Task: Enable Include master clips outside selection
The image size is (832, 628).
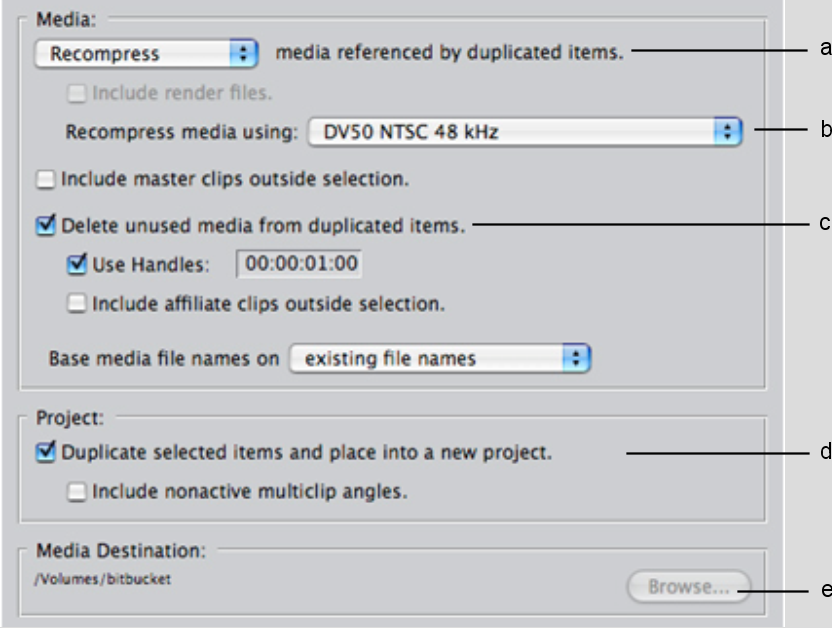Action: click(46, 181)
